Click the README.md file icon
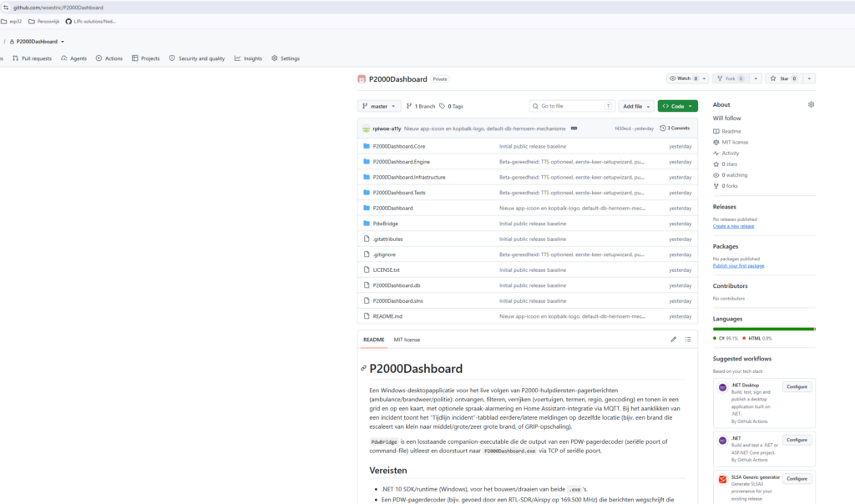This screenshot has height=504, width=855. click(x=367, y=316)
